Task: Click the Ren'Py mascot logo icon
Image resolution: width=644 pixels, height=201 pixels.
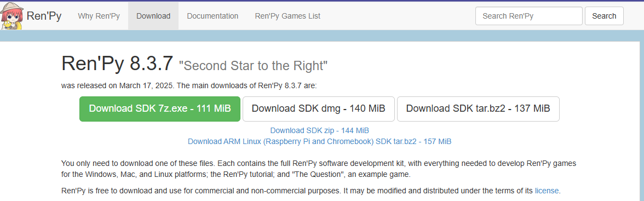Action: click(12, 16)
